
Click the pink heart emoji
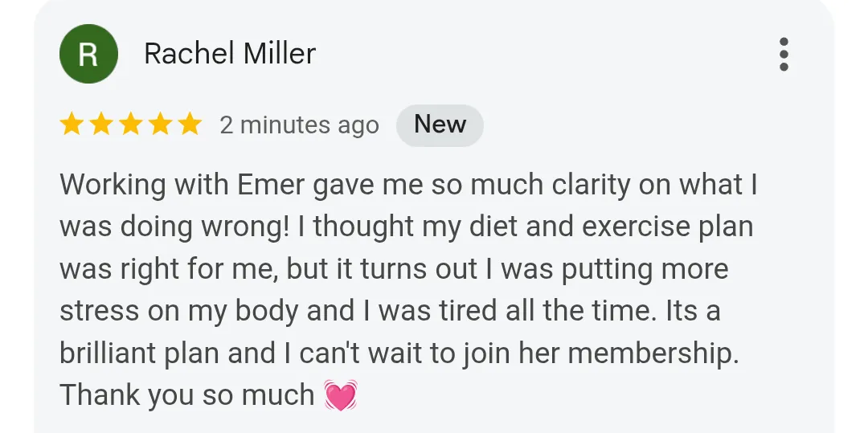(x=340, y=396)
